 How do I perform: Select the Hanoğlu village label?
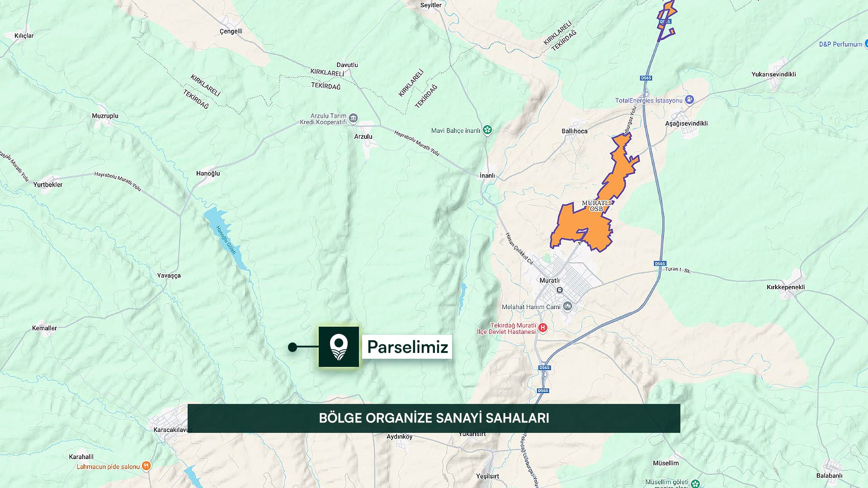pyautogui.click(x=208, y=174)
